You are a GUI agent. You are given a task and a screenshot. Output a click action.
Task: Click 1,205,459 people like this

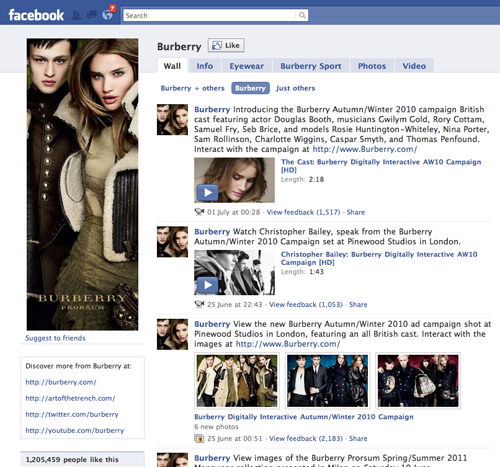[x=72, y=460]
